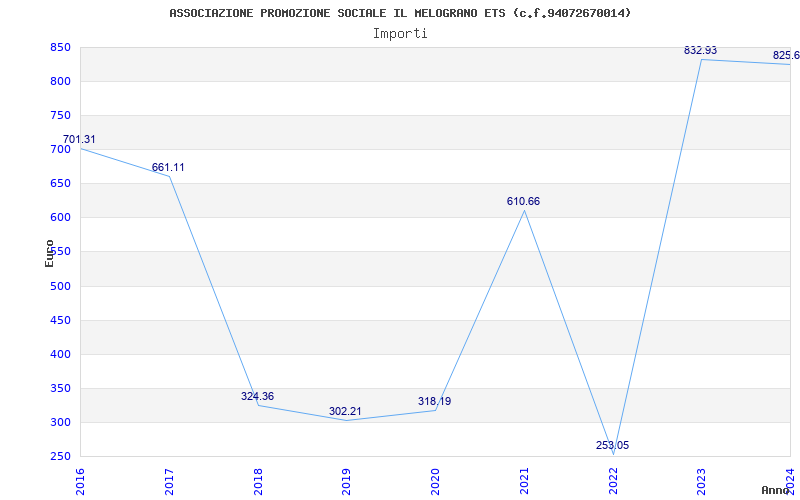This screenshot has width=800, height=500.
Task: Click the 500 y-axis tick label
Action: 60,286
